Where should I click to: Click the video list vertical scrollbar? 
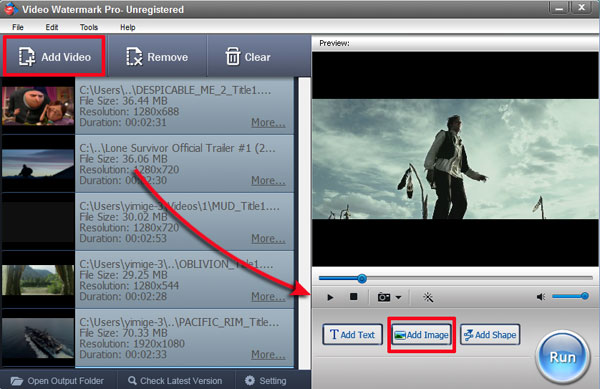304,223
